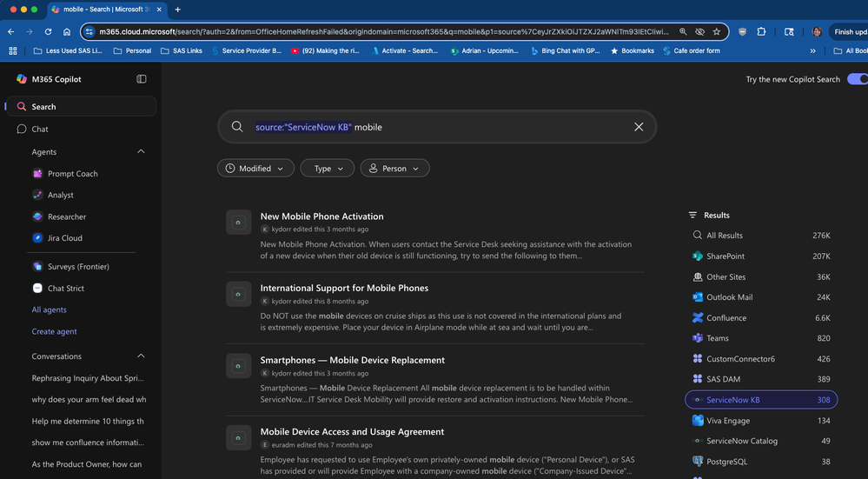Open Smartphones — Mobile Device Replacement result
868x479 pixels.
(353, 360)
